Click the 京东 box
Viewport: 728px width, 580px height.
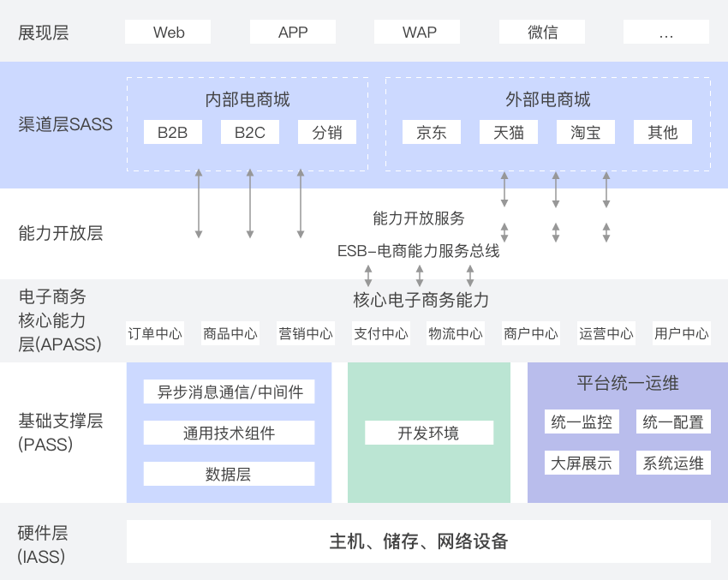432,132
